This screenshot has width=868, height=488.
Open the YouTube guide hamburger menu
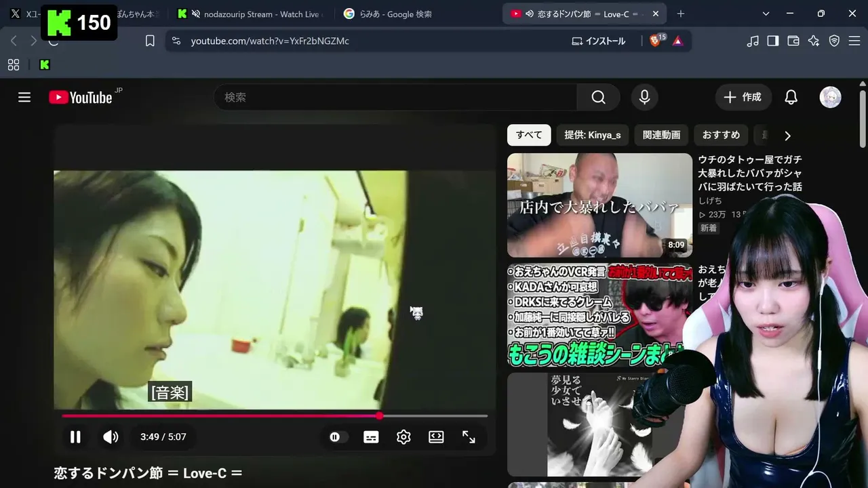pos(24,98)
